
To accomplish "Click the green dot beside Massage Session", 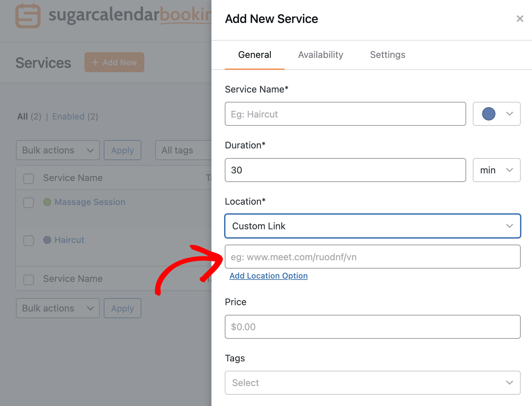I will [47, 202].
